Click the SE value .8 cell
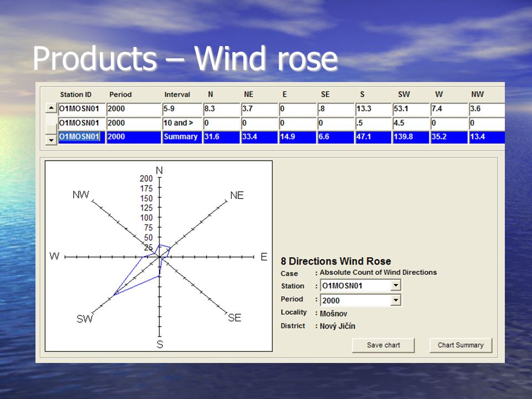This screenshot has height=399, width=532. [x=335, y=109]
